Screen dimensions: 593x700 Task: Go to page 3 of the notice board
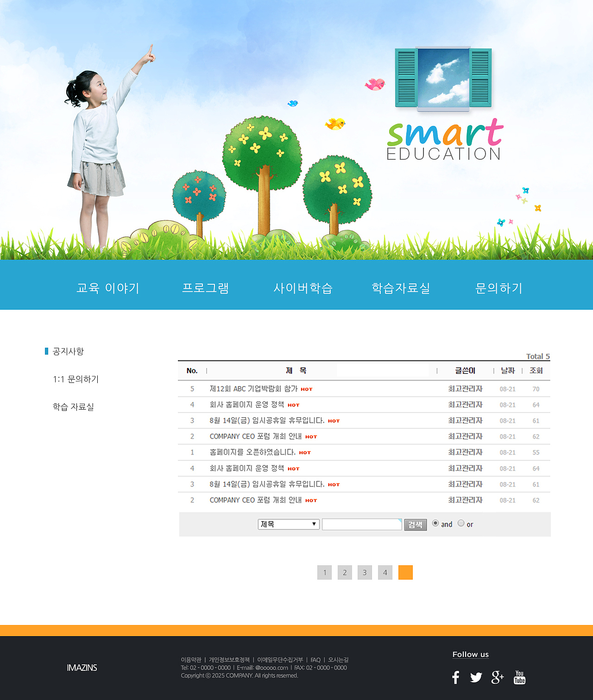tap(365, 572)
